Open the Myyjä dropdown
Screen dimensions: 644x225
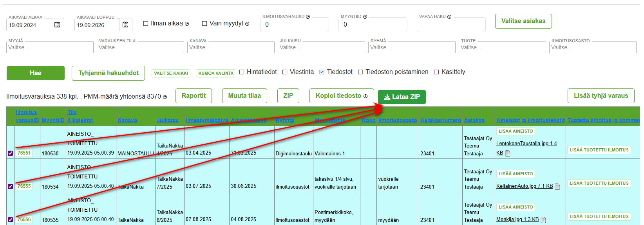(51, 47)
